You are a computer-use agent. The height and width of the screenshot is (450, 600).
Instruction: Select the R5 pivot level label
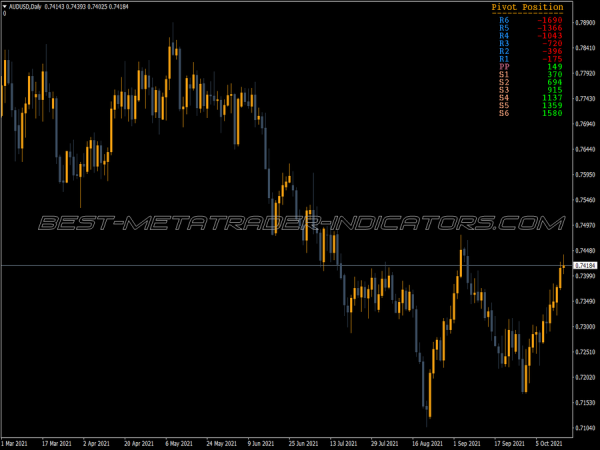(504, 28)
